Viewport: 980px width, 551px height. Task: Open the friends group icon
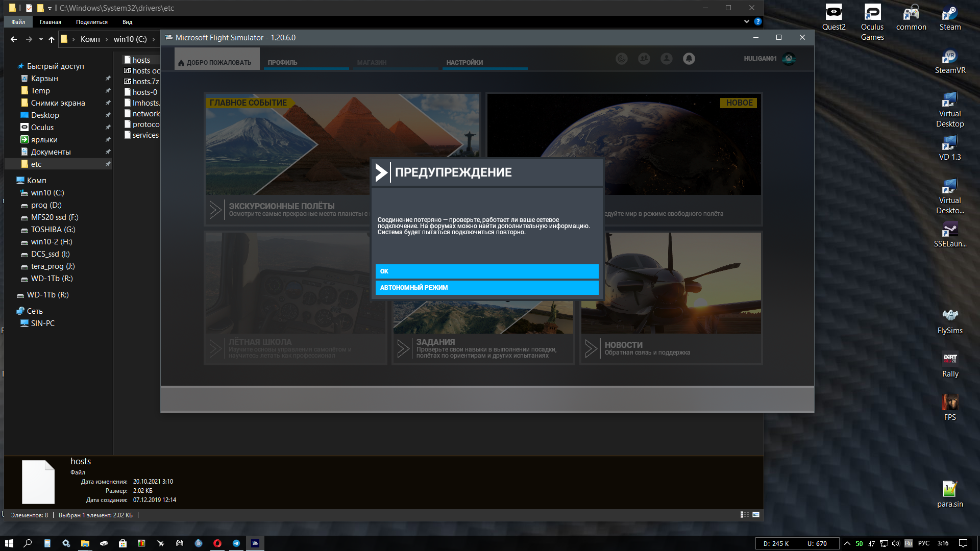pyautogui.click(x=644, y=59)
